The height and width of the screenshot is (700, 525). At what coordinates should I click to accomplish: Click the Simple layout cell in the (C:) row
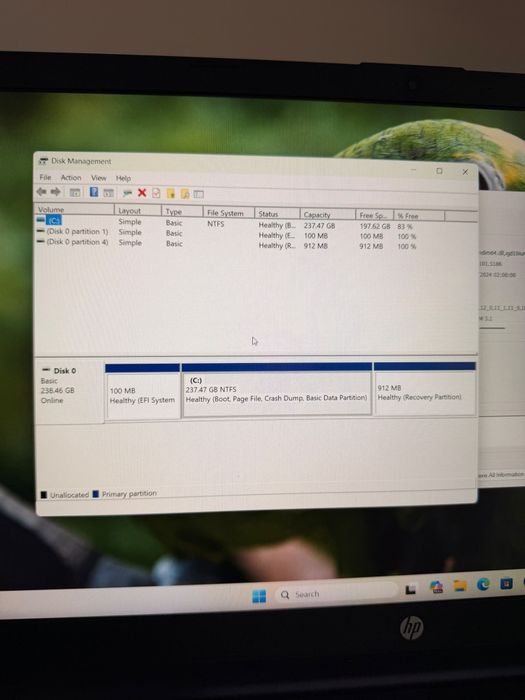pyautogui.click(x=130, y=221)
